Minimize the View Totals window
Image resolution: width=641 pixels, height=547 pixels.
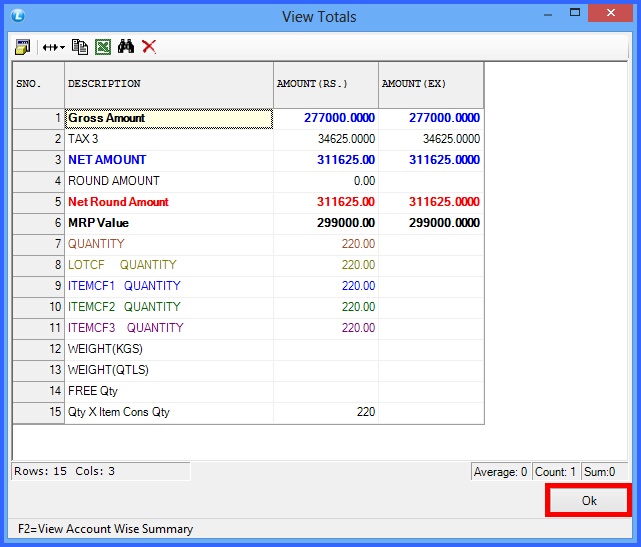548,15
